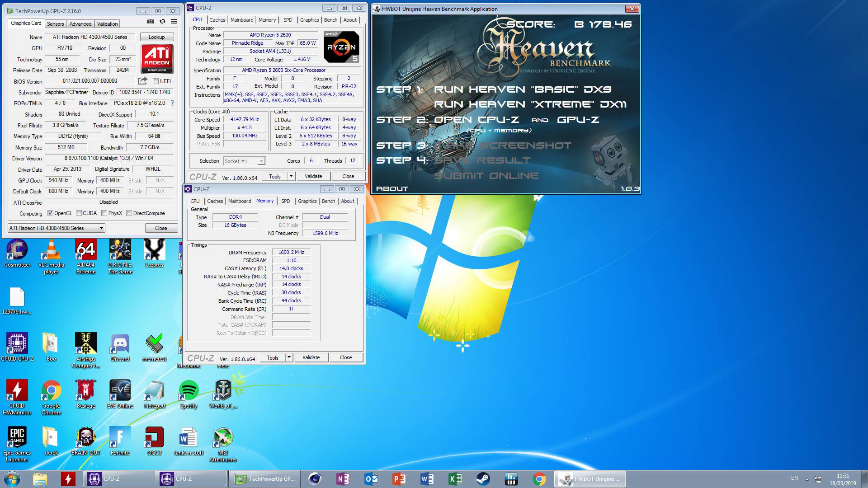The height and width of the screenshot is (488, 868).
Task: Open MSI Afterburner desktop shortcut
Action: [223, 445]
